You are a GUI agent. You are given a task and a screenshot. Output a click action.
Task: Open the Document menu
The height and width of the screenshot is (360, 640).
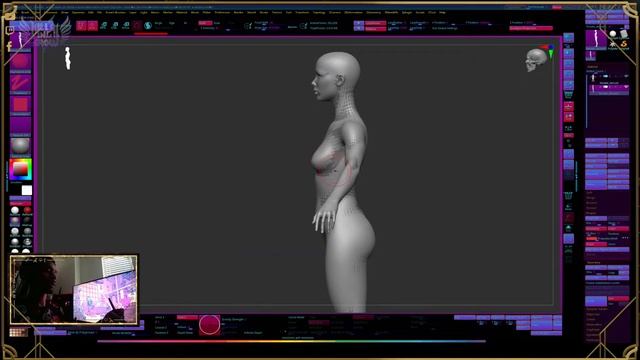[x=52, y=13]
